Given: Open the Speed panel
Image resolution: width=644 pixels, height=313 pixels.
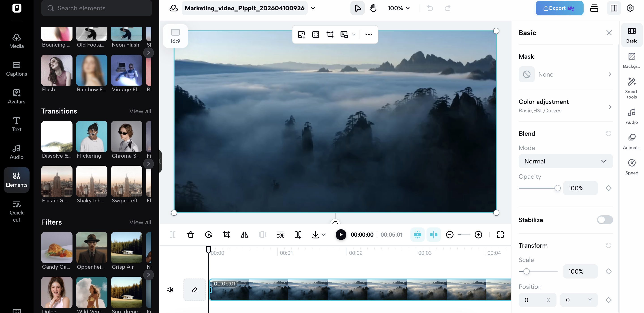Looking at the screenshot, I should [x=631, y=166].
